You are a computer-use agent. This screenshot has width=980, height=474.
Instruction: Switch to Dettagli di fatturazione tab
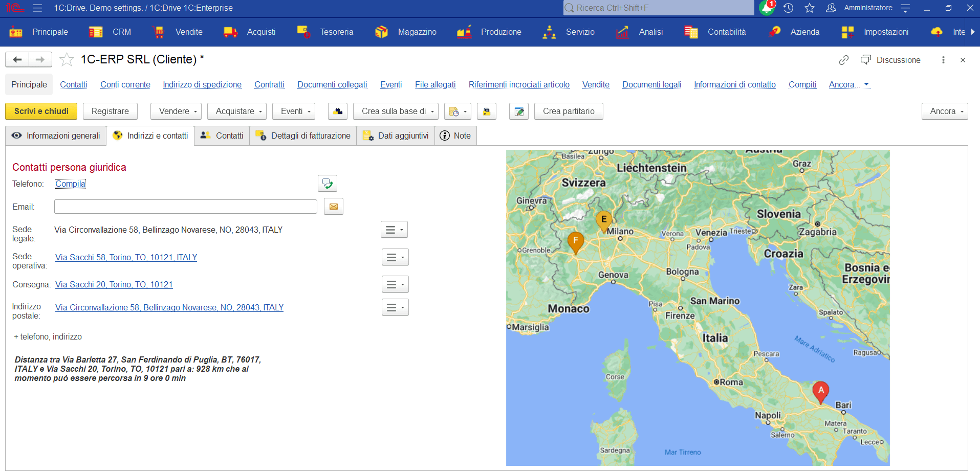303,136
